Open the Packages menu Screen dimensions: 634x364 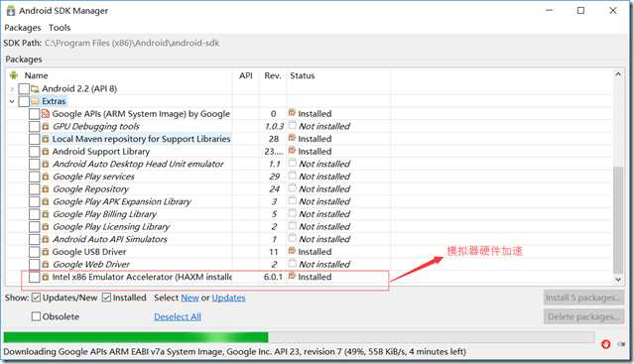(x=23, y=28)
